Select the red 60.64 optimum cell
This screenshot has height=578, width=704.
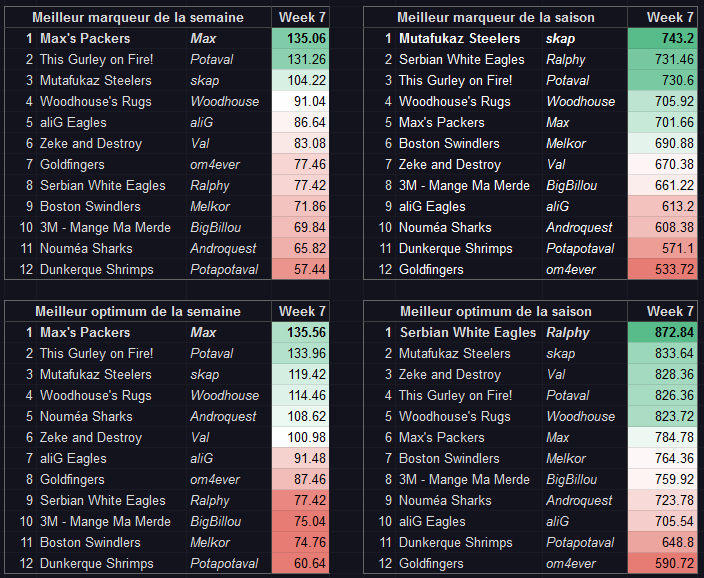tap(300, 563)
